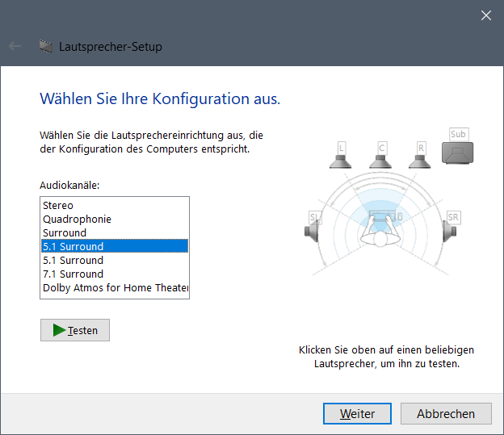Click the listener figure in diagram
Viewport: 504px width, 435px height.
380,230
